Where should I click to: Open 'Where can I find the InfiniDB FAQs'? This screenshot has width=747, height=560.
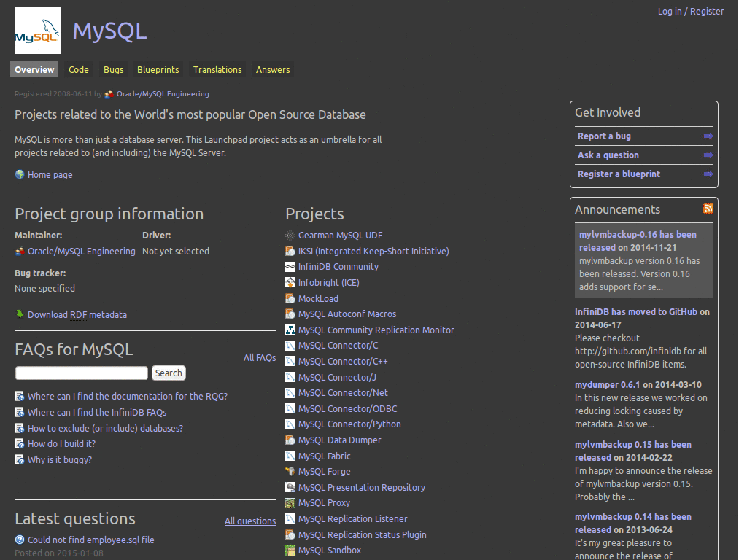[x=97, y=413]
